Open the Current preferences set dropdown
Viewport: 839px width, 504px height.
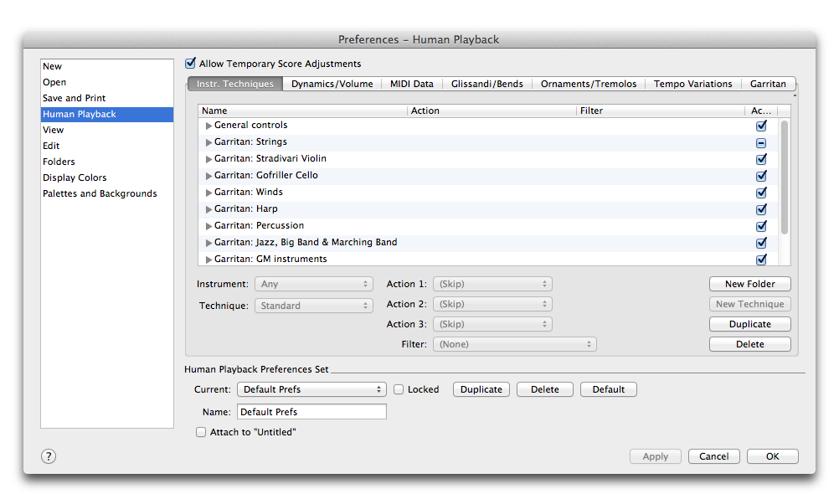pos(311,388)
